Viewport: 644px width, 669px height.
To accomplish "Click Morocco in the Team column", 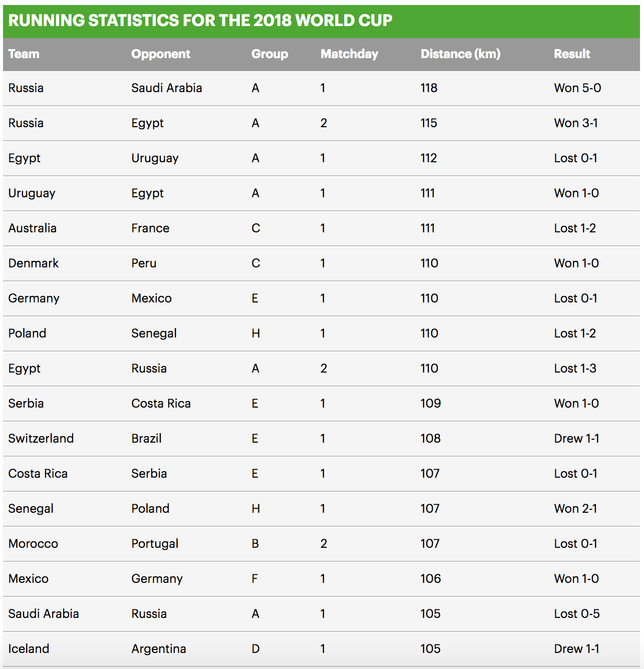I will tap(33, 543).
